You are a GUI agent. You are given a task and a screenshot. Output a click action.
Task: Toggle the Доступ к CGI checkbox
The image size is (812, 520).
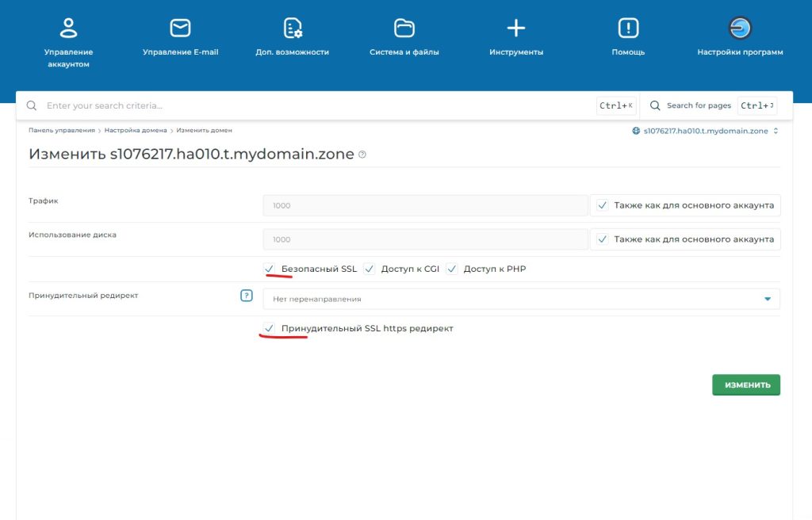(370, 269)
